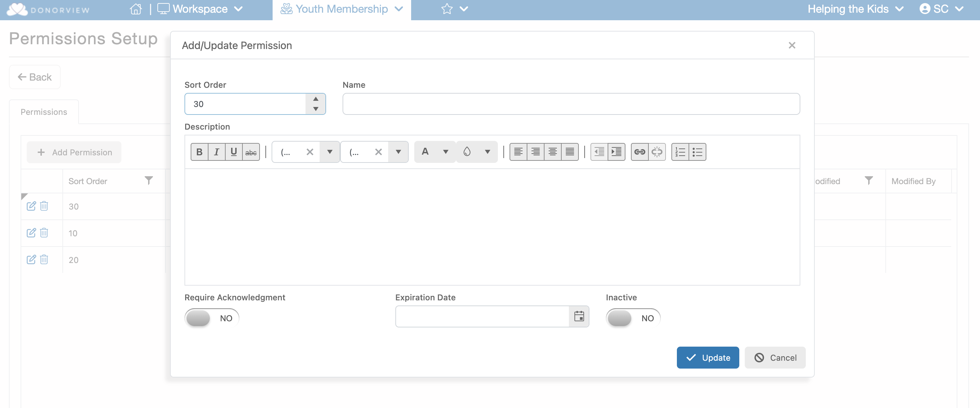
Task: Open the Youth Membership tab menu
Action: coord(342,9)
